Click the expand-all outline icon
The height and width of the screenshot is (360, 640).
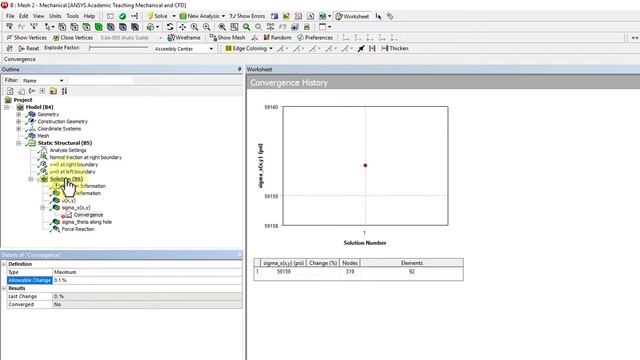point(42,91)
